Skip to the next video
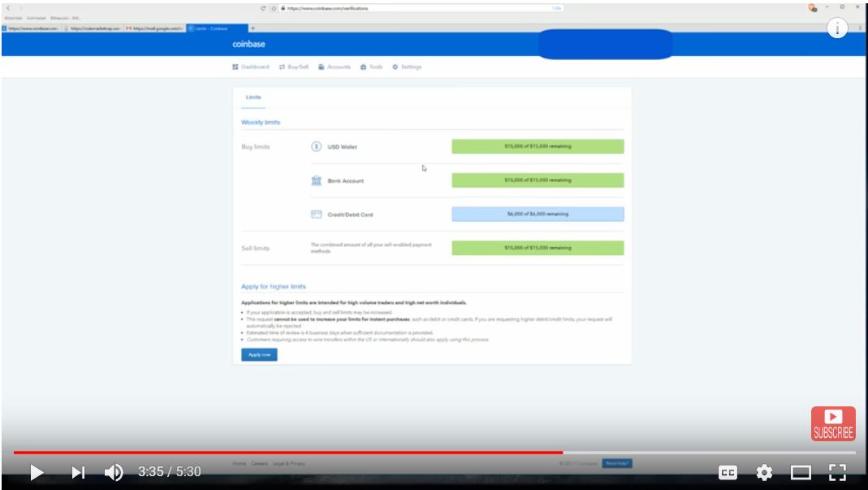 pyautogui.click(x=78, y=472)
